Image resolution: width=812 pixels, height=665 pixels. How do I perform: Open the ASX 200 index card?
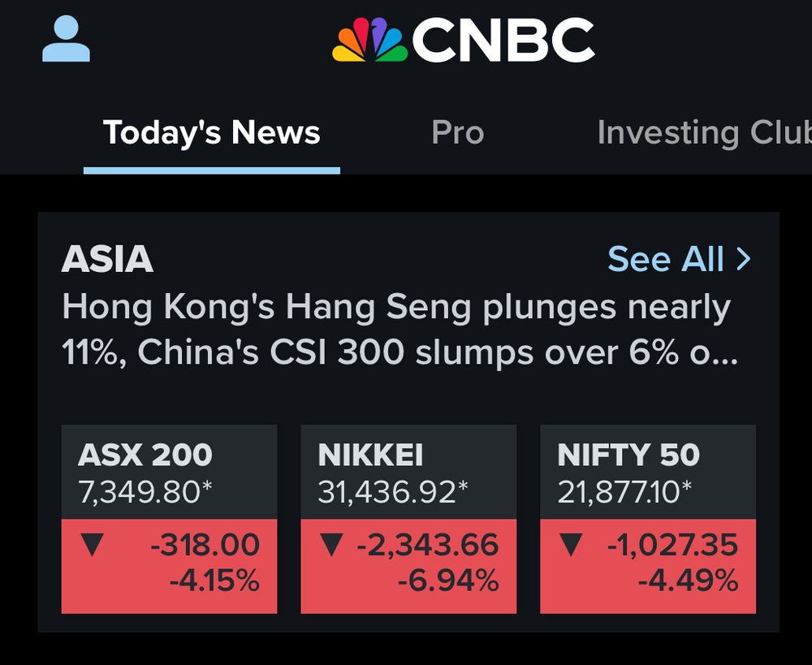[x=170, y=519]
